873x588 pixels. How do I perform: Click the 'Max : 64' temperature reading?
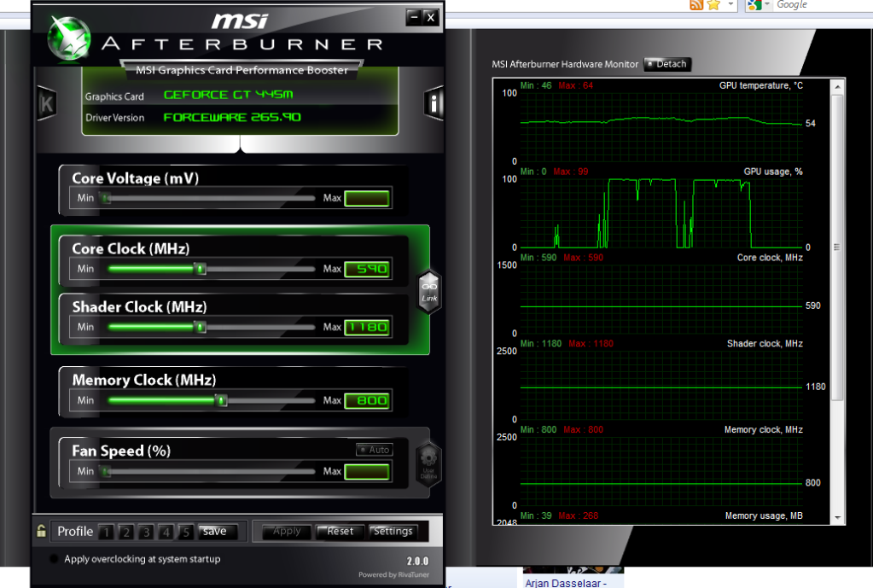tap(576, 85)
